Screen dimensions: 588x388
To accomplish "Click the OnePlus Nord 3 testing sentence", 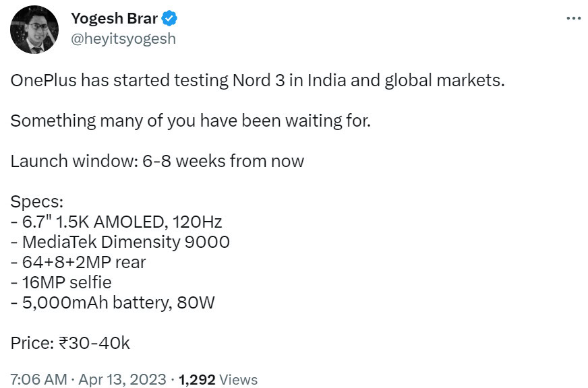I will pos(257,81).
